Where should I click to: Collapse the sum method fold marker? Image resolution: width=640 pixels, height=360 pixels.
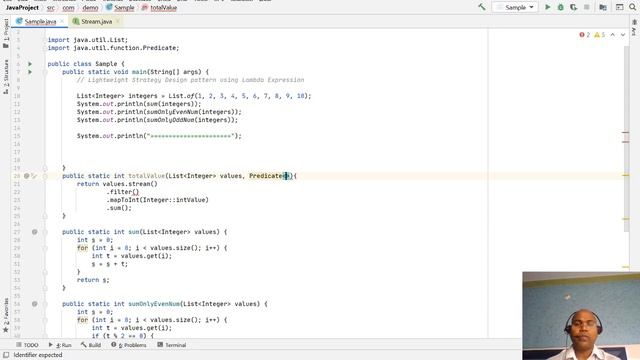(45, 232)
